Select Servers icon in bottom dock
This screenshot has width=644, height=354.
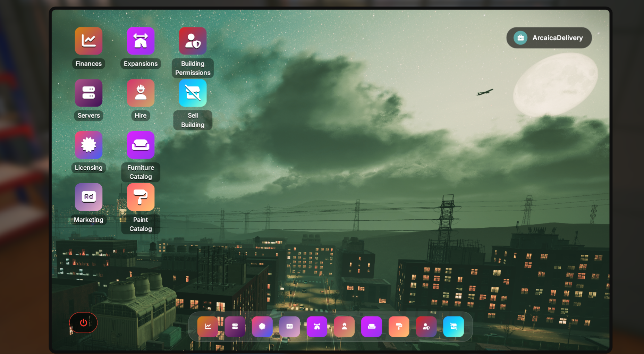click(x=235, y=327)
